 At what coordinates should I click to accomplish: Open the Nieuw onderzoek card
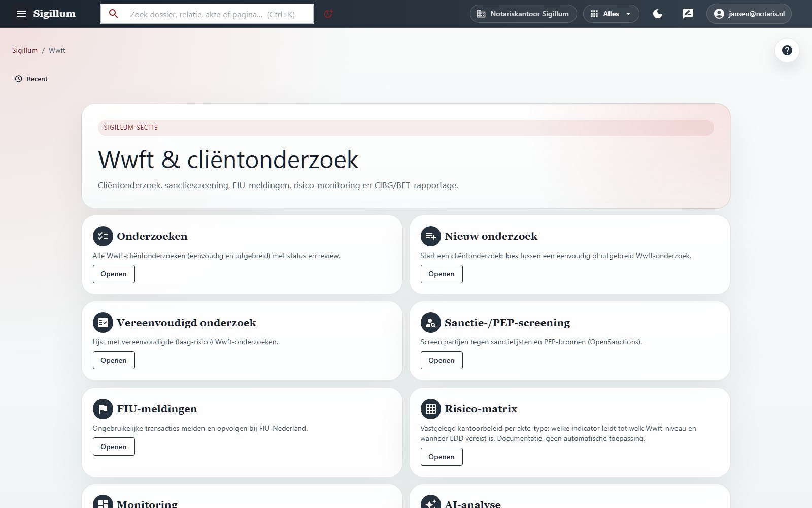(442, 274)
